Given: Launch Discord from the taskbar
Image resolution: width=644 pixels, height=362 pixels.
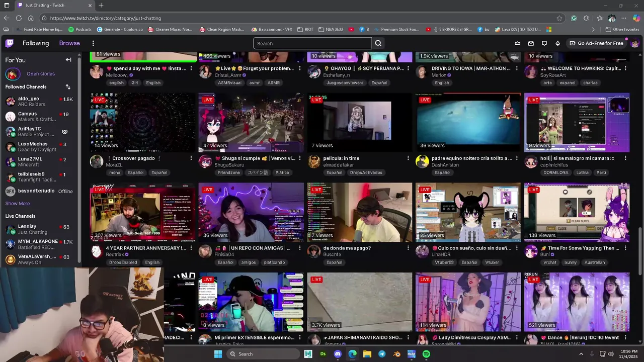Looking at the screenshot, I should 338,354.
